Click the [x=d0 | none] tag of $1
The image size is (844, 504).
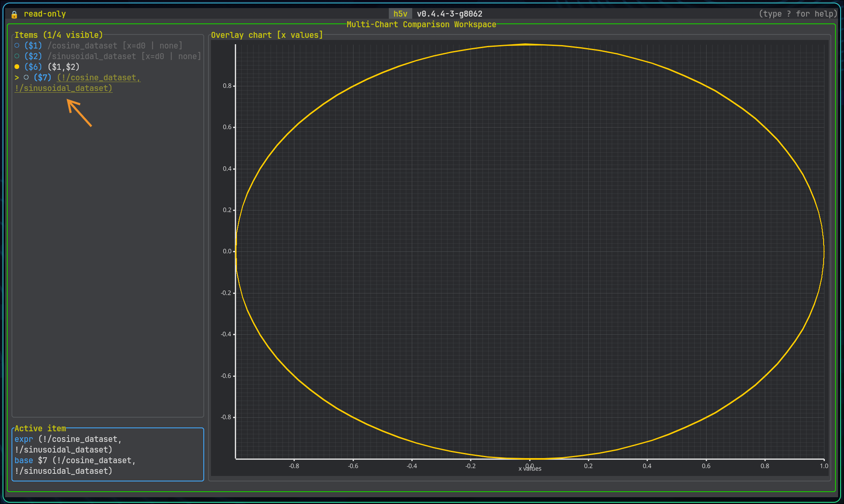[153, 46]
